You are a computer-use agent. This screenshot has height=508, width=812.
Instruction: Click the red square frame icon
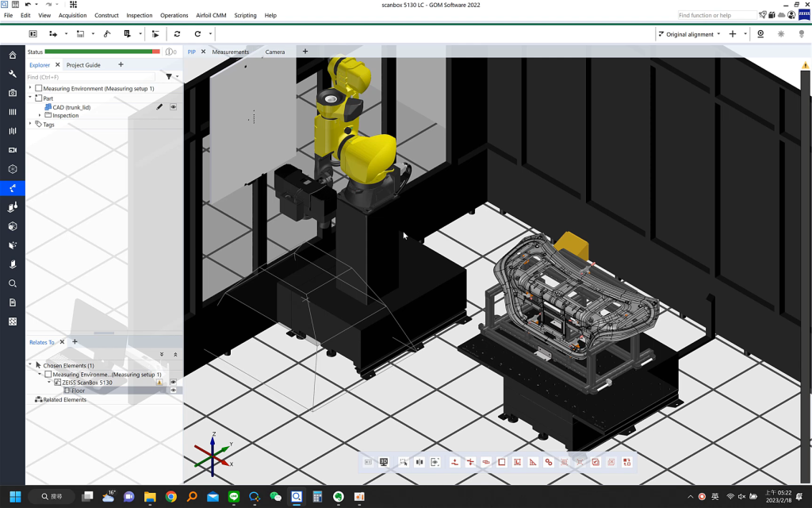501,462
